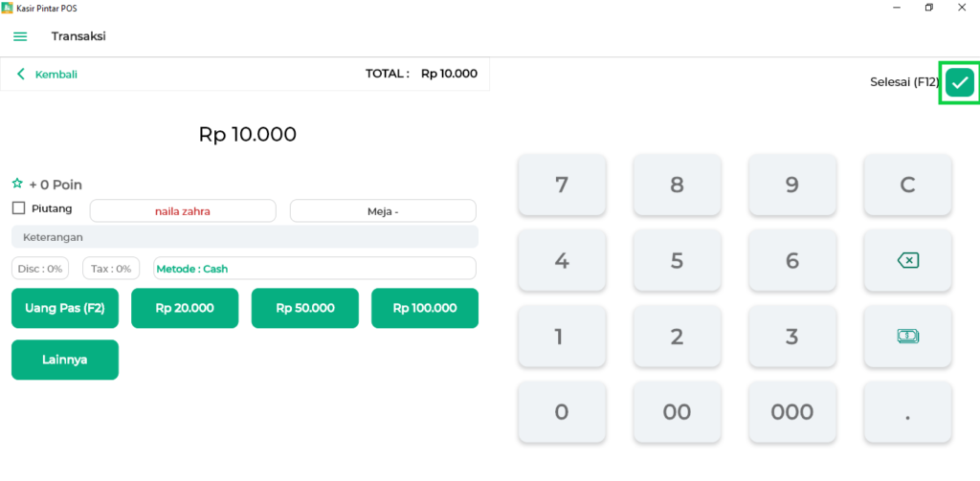Click the Uang Pas (F2) button
This screenshot has height=481, width=980.
click(x=65, y=308)
